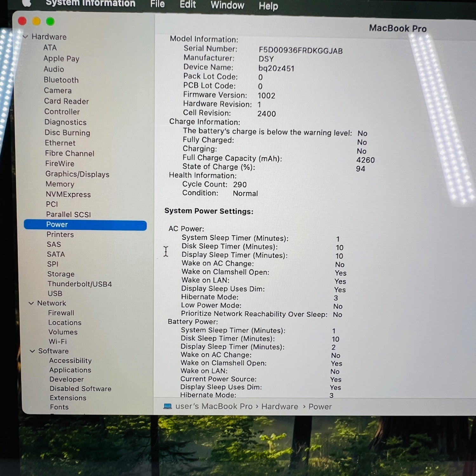Image resolution: width=476 pixels, height=476 pixels.
Task: Select Graphics/Displays in the sidebar
Action: coord(77,174)
